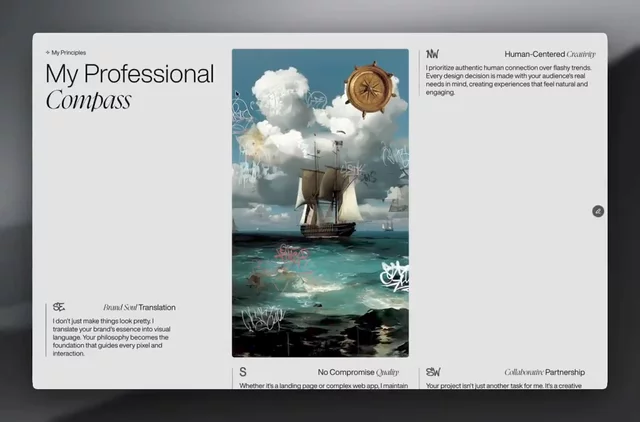Click the paragraph starting 'I prioritize authentic human'

pos(509,80)
